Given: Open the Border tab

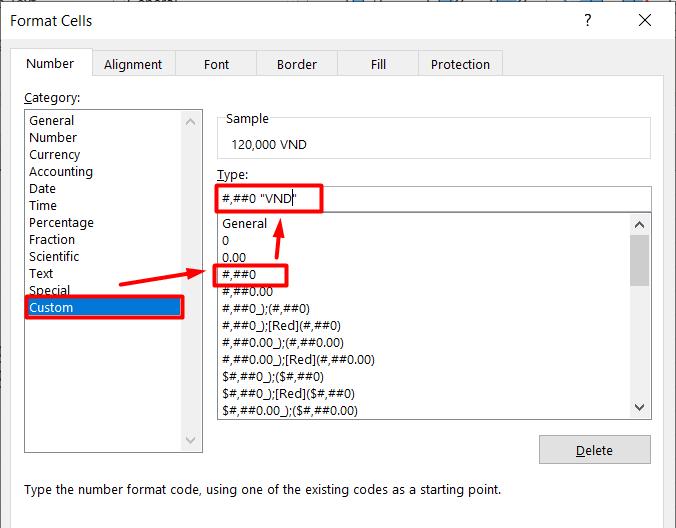Looking at the screenshot, I should [297, 64].
